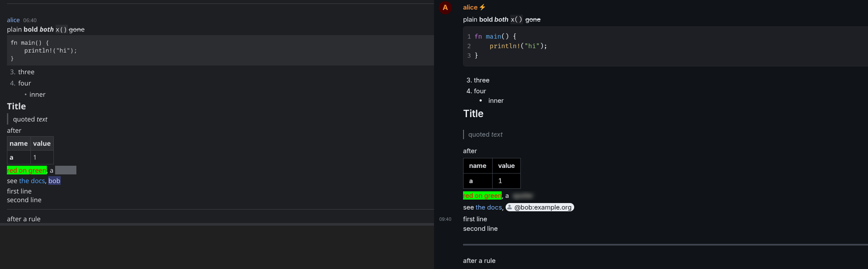The width and height of the screenshot is (868, 269).
Task: Click the println line in the left code block
Action: 50,51
